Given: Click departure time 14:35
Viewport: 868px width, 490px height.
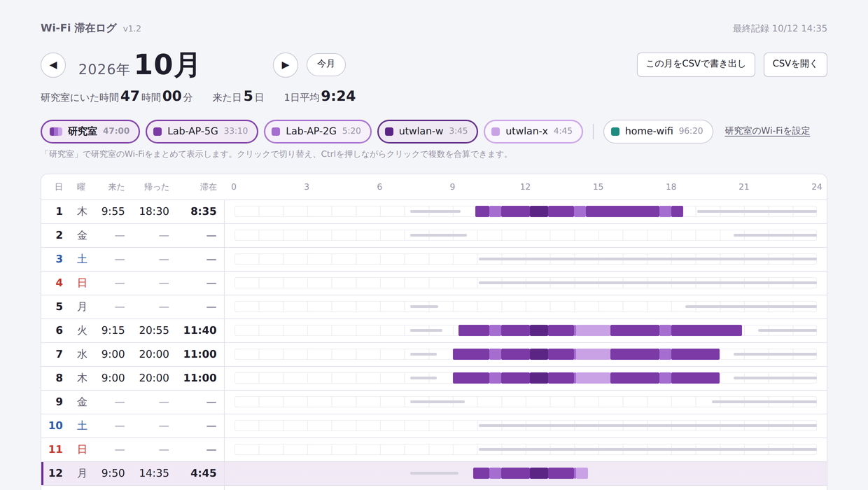Looking at the screenshot, I should [x=154, y=473].
